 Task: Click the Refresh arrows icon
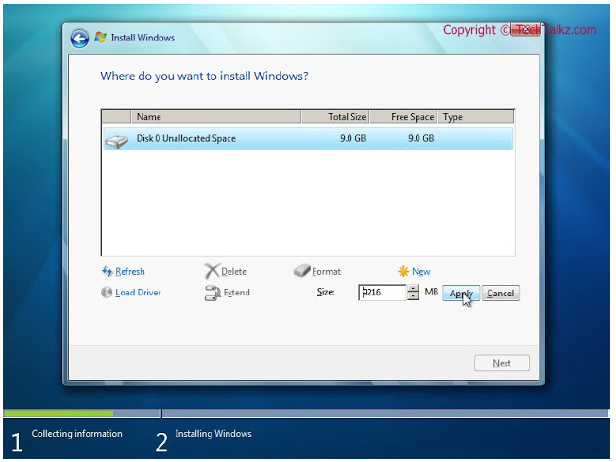(107, 271)
